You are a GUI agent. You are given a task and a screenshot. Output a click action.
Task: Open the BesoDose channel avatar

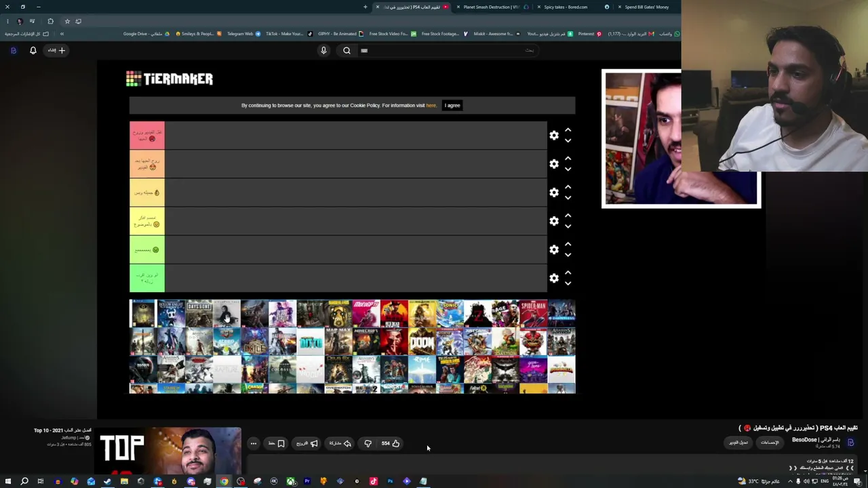pyautogui.click(x=850, y=443)
